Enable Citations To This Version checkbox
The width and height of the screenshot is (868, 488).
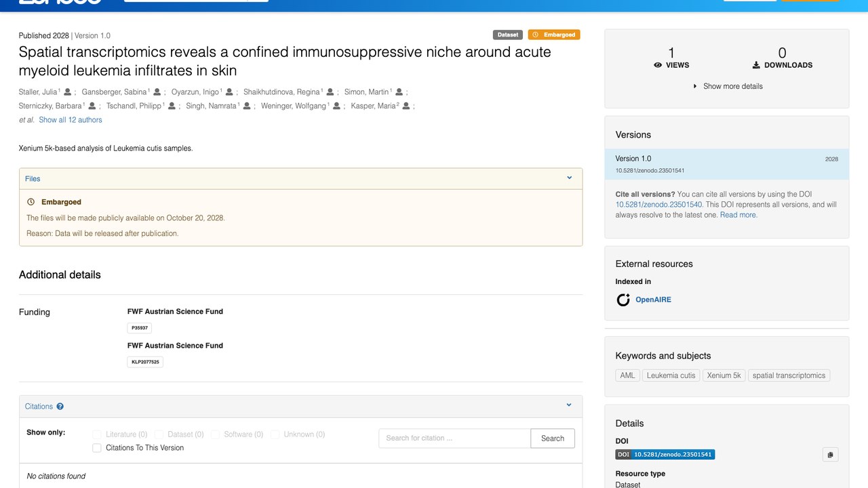(97, 448)
